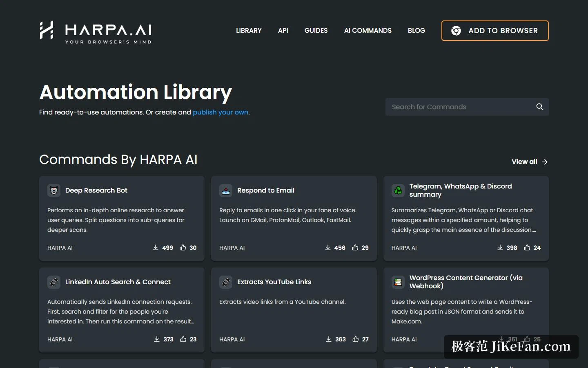This screenshot has height=368, width=588.
Task: Click View all commands link
Action: tap(530, 162)
